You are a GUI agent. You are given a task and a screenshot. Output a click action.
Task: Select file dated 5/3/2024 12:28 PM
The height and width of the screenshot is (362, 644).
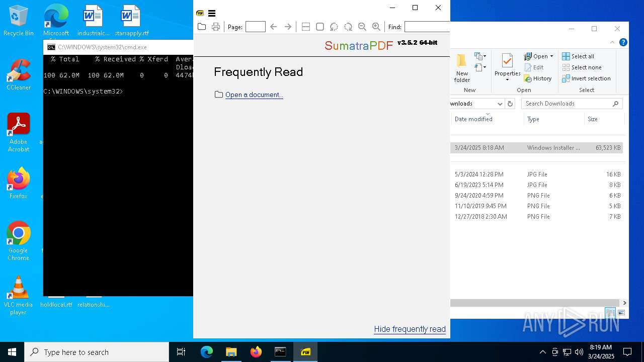click(536, 174)
